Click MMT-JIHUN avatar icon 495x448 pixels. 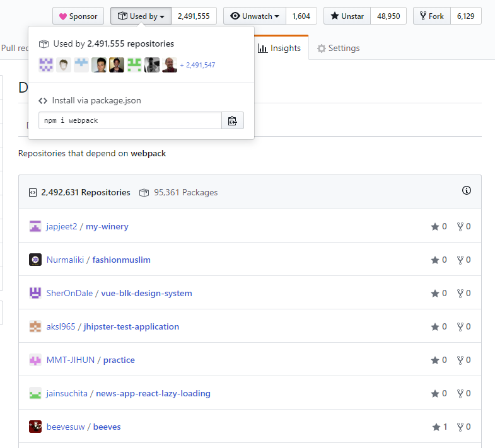point(35,360)
